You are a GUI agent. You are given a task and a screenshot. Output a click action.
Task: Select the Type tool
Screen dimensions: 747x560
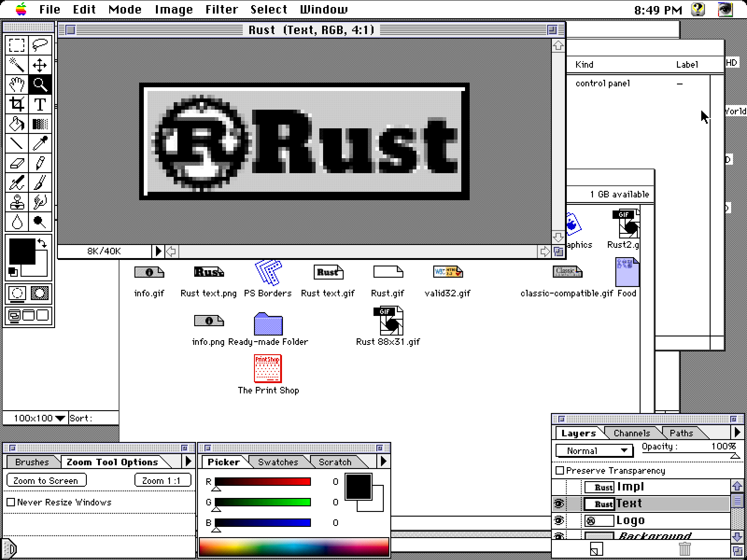pyautogui.click(x=40, y=104)
